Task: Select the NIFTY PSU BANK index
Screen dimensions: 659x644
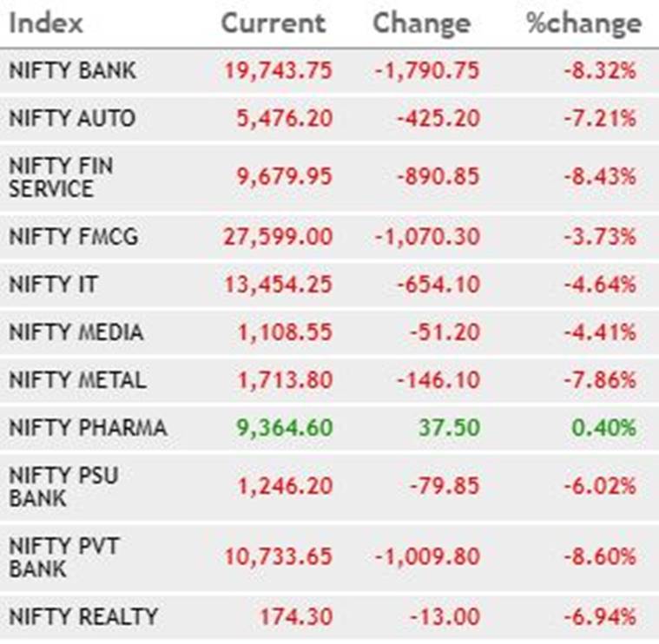Action: [63, 486]
